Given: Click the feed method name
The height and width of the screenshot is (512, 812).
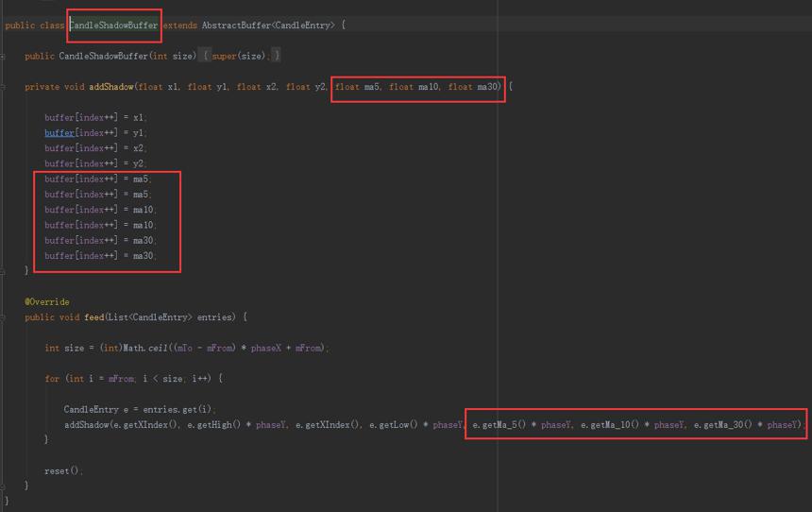Looking at the screenshot, I should click(93, 317).
